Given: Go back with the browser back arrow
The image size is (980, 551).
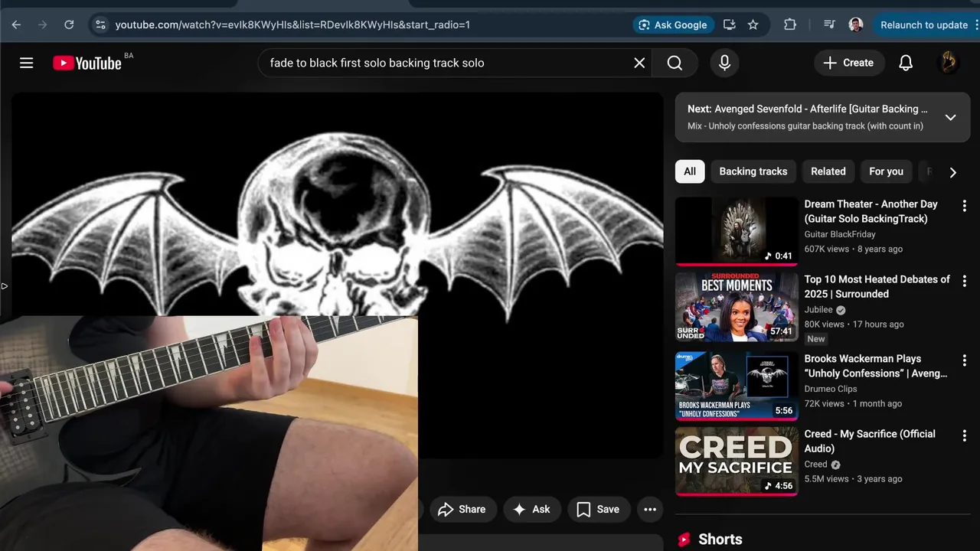Looking at the screenshot, I should pyautogui.click(x=16, y=24).
